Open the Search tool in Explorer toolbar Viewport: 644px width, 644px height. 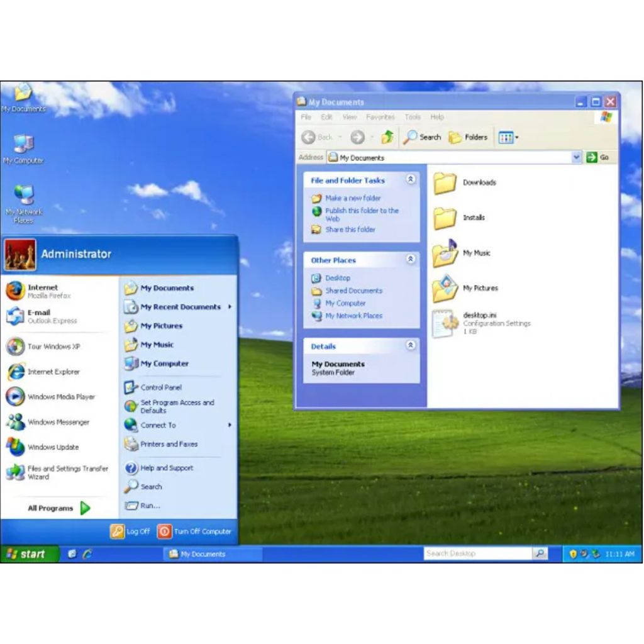423,137
